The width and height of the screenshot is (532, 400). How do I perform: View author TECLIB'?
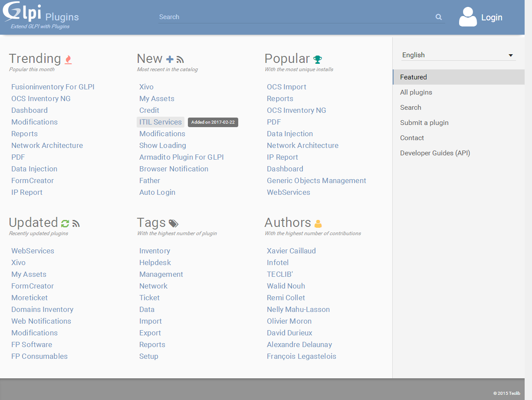tap(280, 274)
